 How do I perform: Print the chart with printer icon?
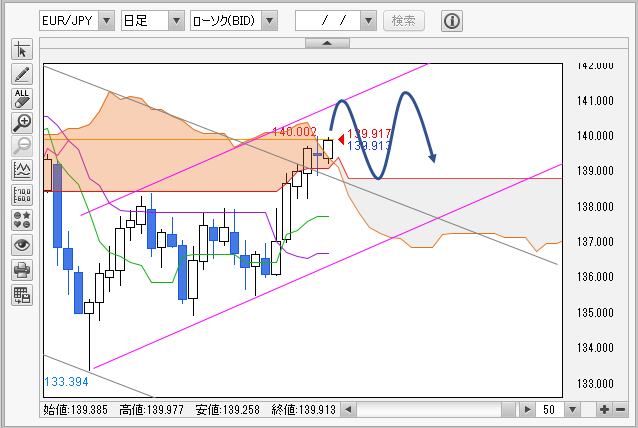click(22, 270)
